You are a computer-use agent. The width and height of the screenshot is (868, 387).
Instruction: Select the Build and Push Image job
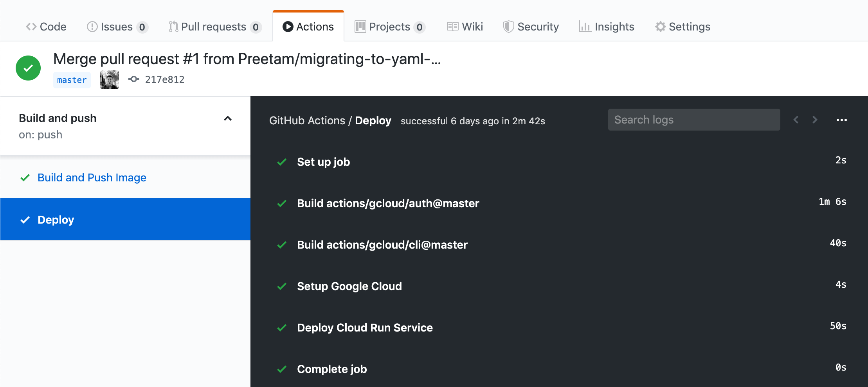[92, 177]
